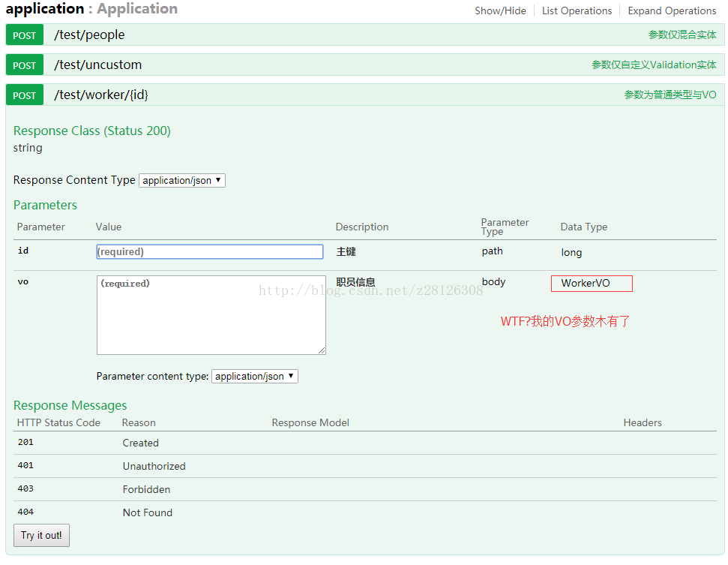
Task: Click the 'Data Type' column header
Action: point(583,227)
